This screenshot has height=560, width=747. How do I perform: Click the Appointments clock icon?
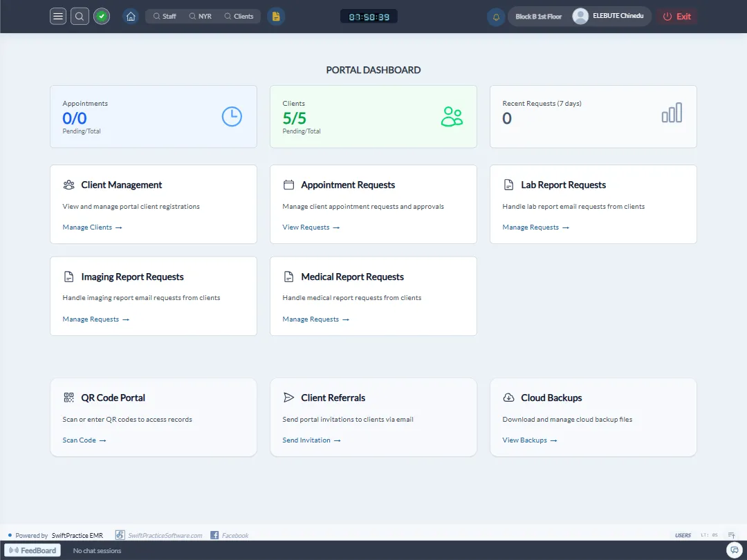pyautogui.click(x=232, y=117)
